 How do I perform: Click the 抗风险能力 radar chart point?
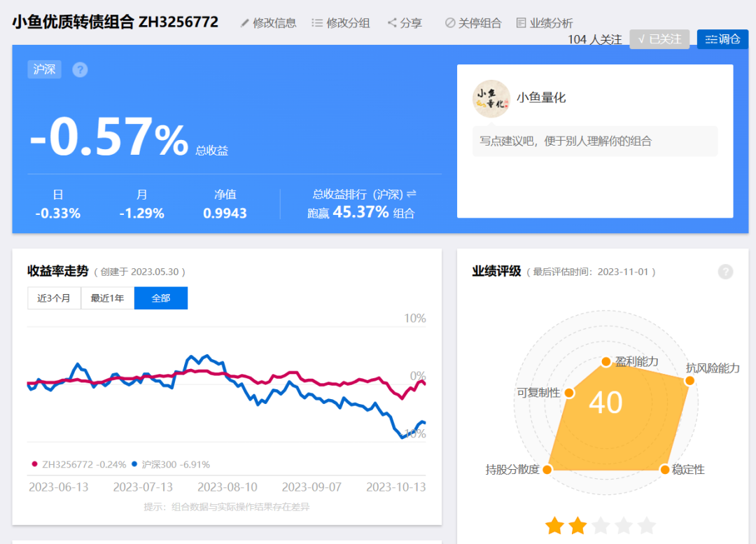coord(690,380)
